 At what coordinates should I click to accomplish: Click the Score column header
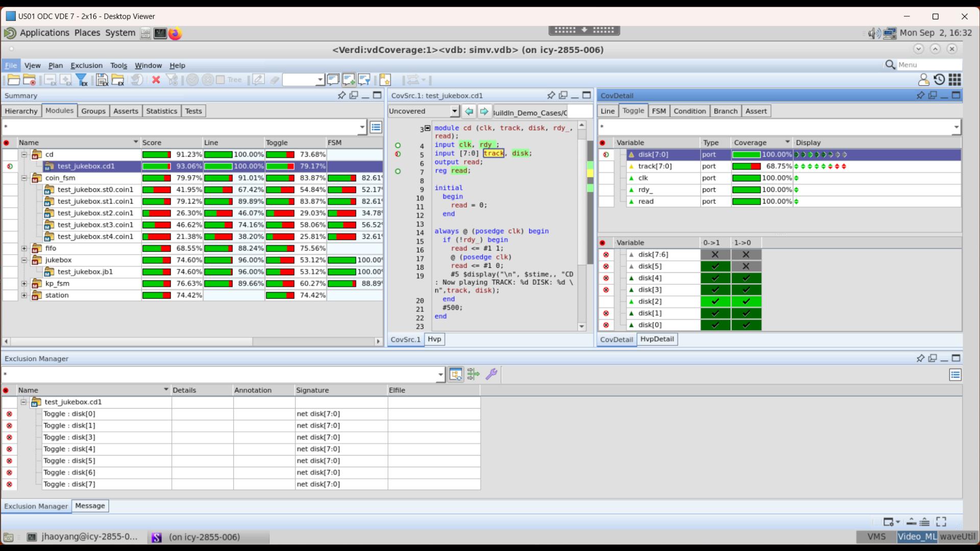[x=171, y=142]
